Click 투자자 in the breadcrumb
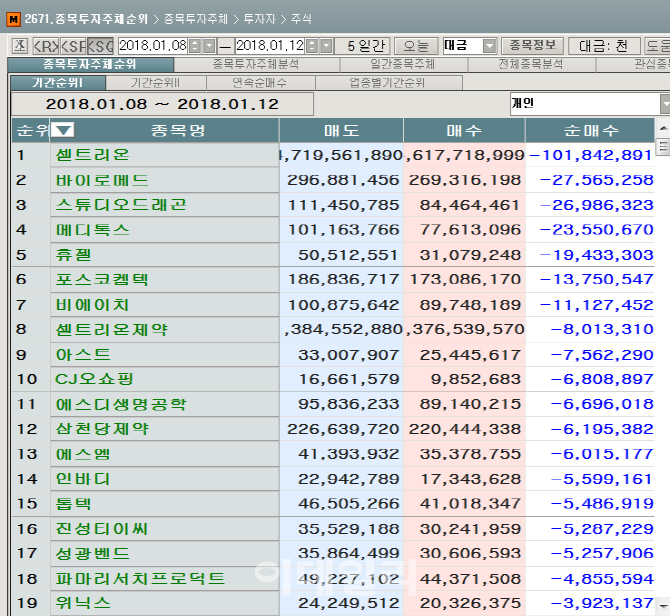 [259, 19]
